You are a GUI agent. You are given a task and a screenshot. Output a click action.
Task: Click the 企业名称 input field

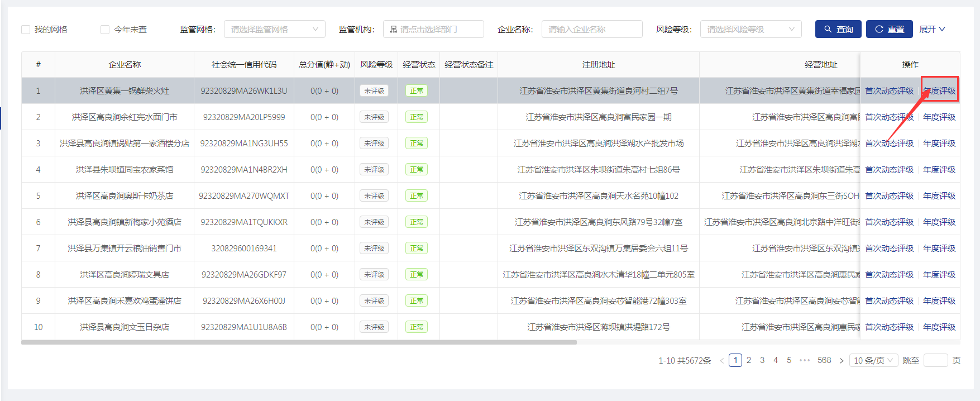(591, 29)
